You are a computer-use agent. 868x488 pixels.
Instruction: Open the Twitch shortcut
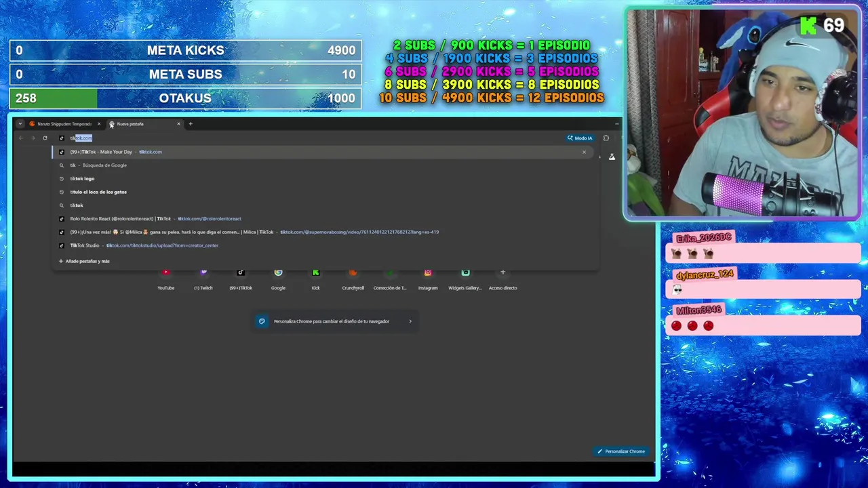click(x=203, y=279)
